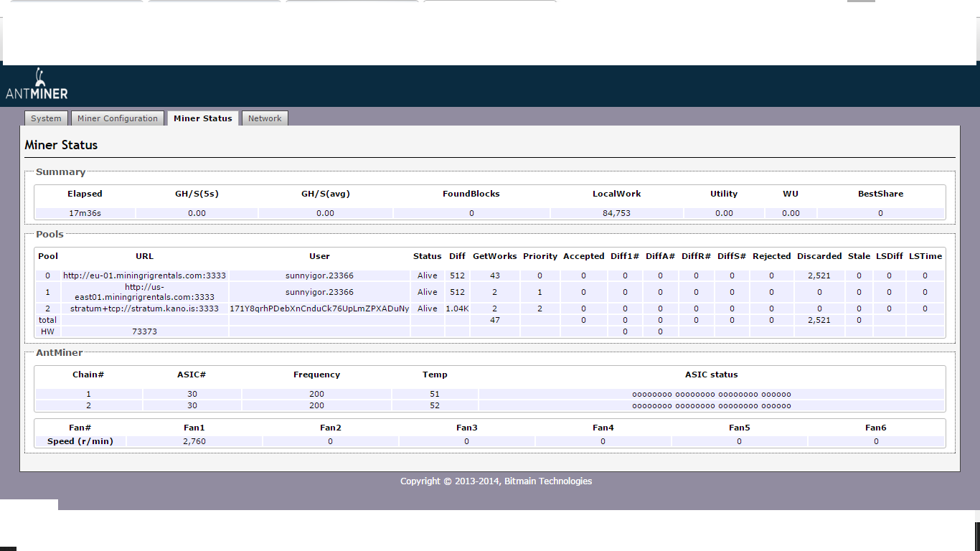980x551 pixels.
Task: Click the Priority column header in Pools
Action: [540, 256]
